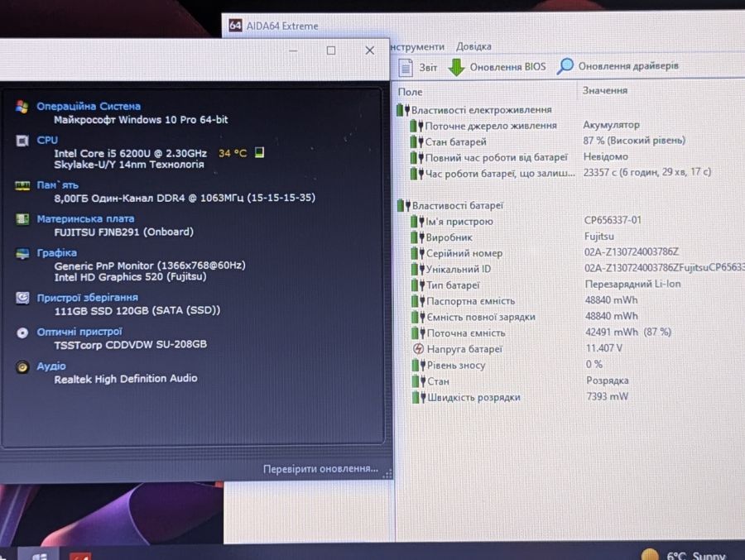The height and width of the screenshot is (560, 745).
Task: Click the CPU chip icon
Action: (x=22, y=141)
